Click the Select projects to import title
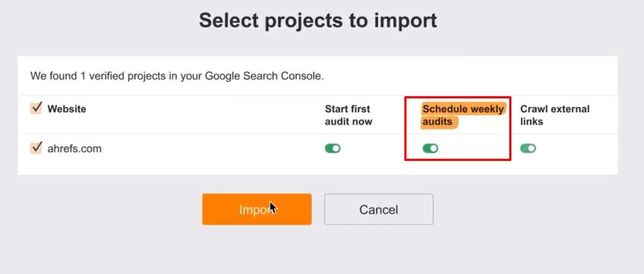Viewport: 644px width, 274px height. click(x=318, y=21)
